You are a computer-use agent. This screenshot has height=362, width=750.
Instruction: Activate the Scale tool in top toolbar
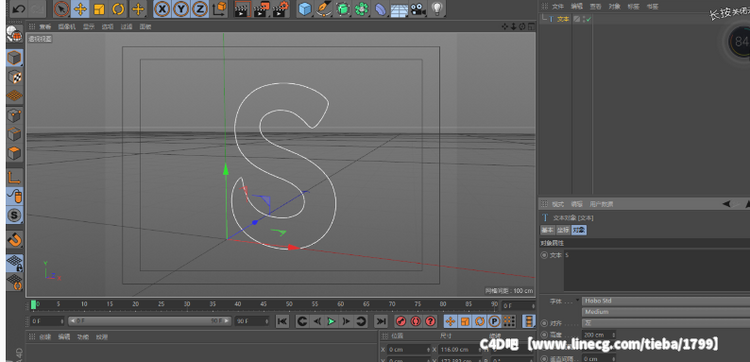pyautogui.click(x=99, y=9)
